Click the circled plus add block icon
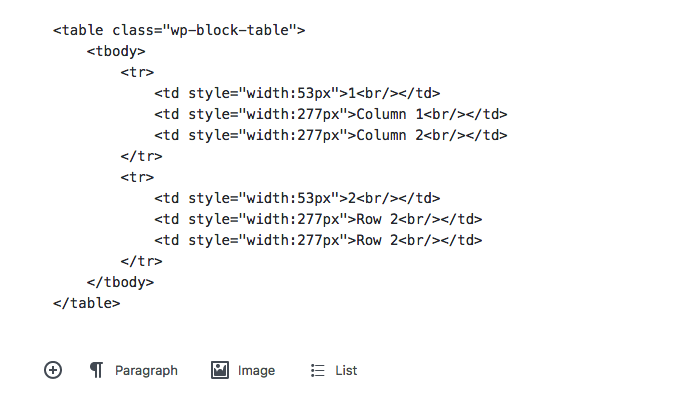 tap(53, 370)
